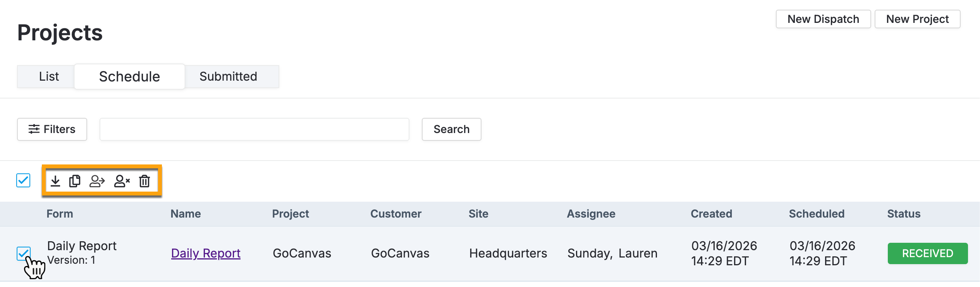
Task: Click the trash delete icon
Action: coord(144,181)
